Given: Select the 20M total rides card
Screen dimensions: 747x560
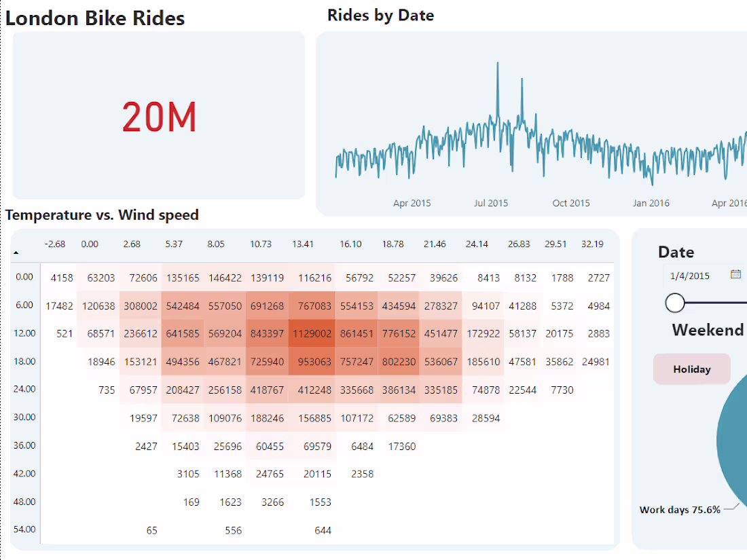Looking at the screenshot, I should click(x=158, y=117).
